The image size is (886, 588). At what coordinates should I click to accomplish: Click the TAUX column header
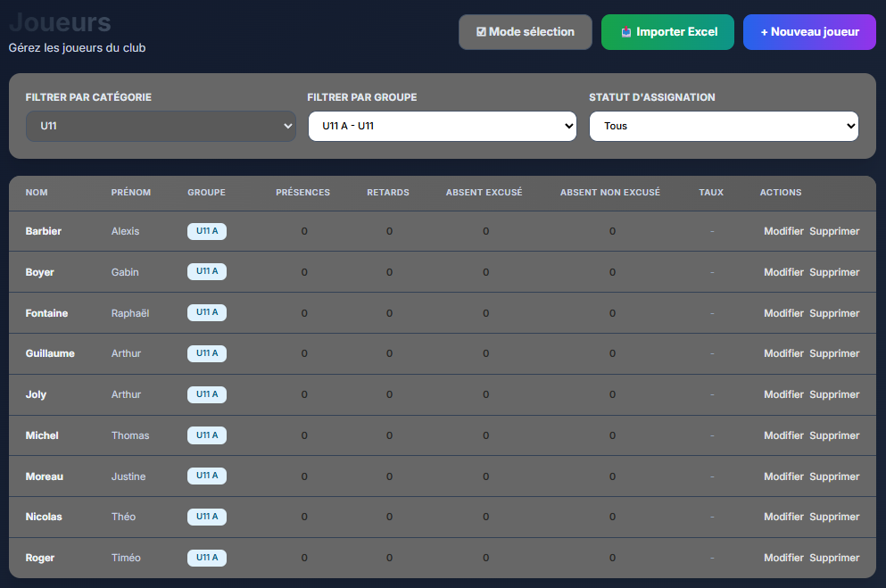coord(711,192)
